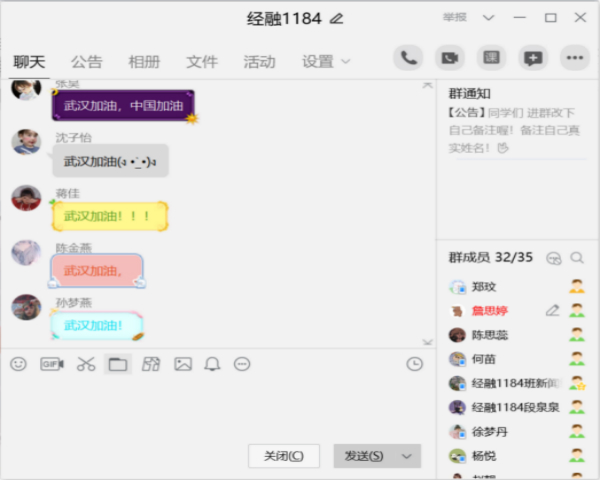Screen dimensions: 600x480
Task: Click the purple 武汉加油，中国加油 message bubble
Action: tap(123, 106)
